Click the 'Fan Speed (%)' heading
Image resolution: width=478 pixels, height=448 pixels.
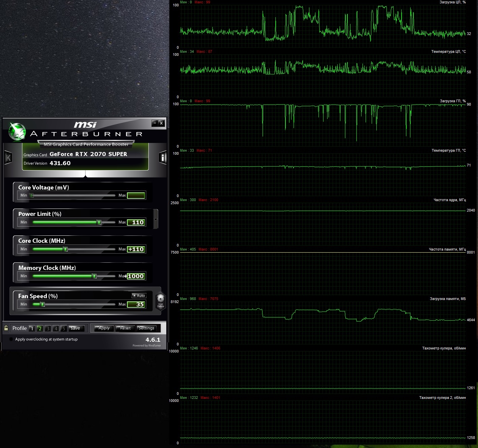[x=38, y=296]
